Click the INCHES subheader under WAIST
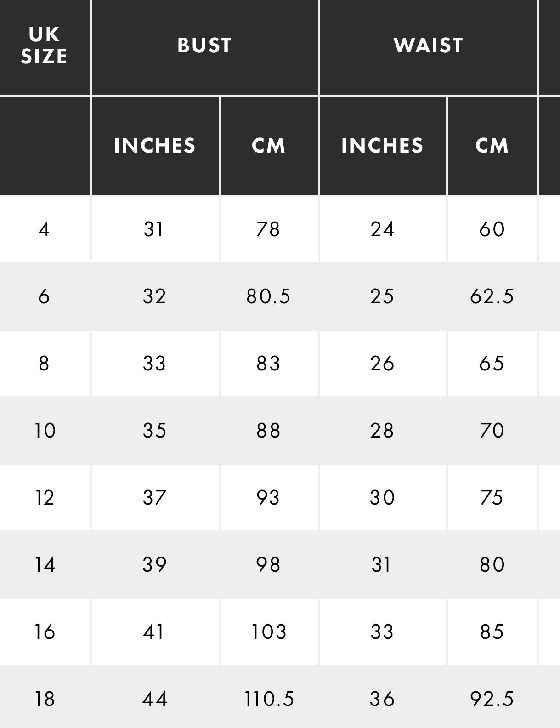Viewport: 560px width, 728px height. 382,146
